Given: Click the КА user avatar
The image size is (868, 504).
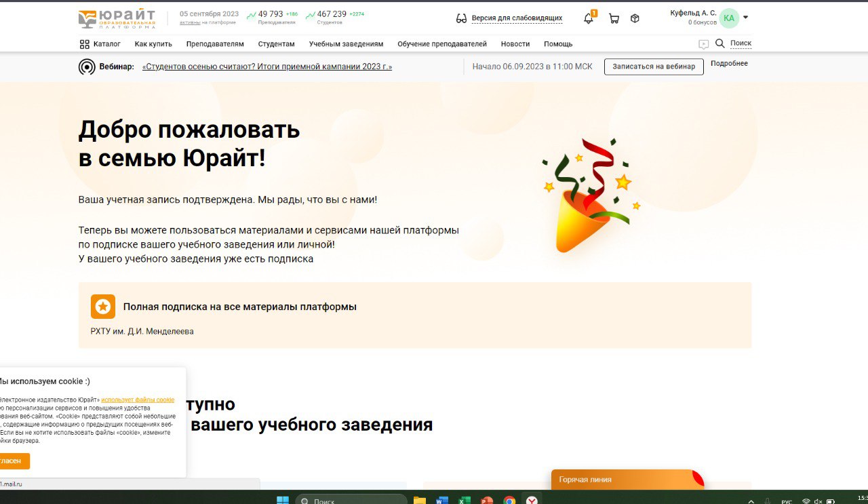Looking at the screenshot, I should click(729, 18).
